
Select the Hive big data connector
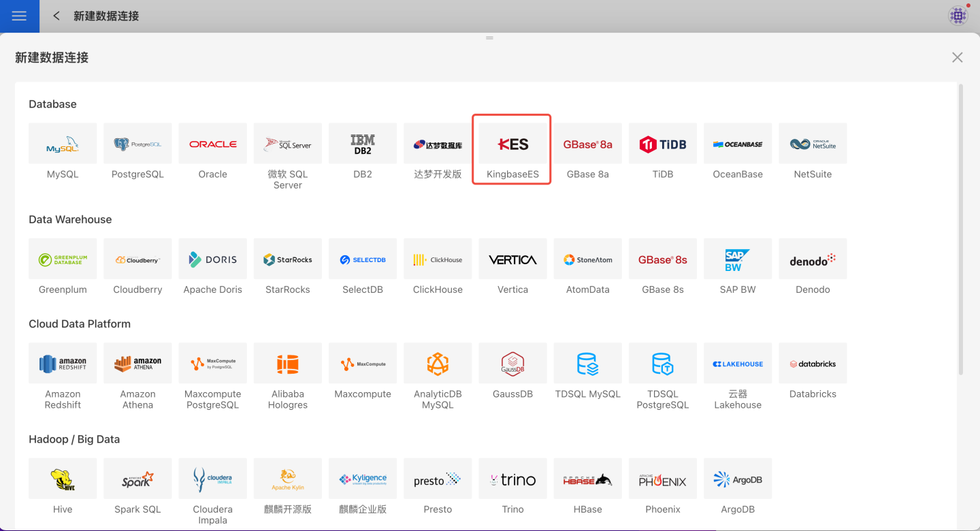coord(63,479)
